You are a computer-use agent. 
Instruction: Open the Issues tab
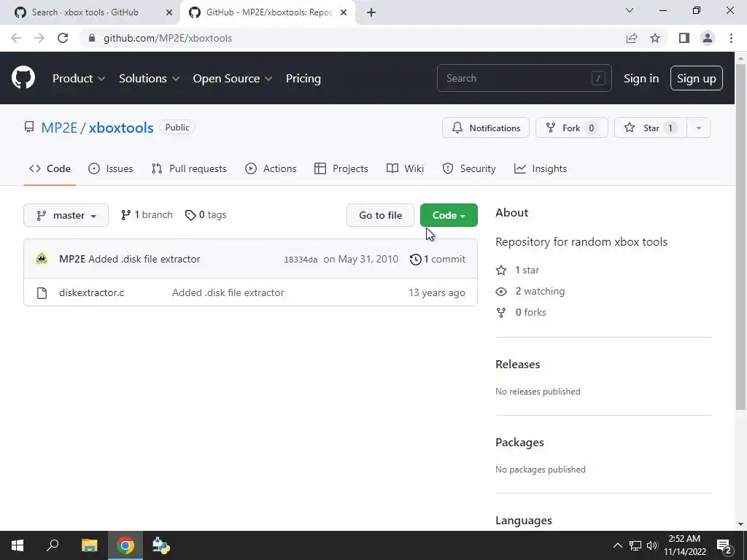click(111, 168)
